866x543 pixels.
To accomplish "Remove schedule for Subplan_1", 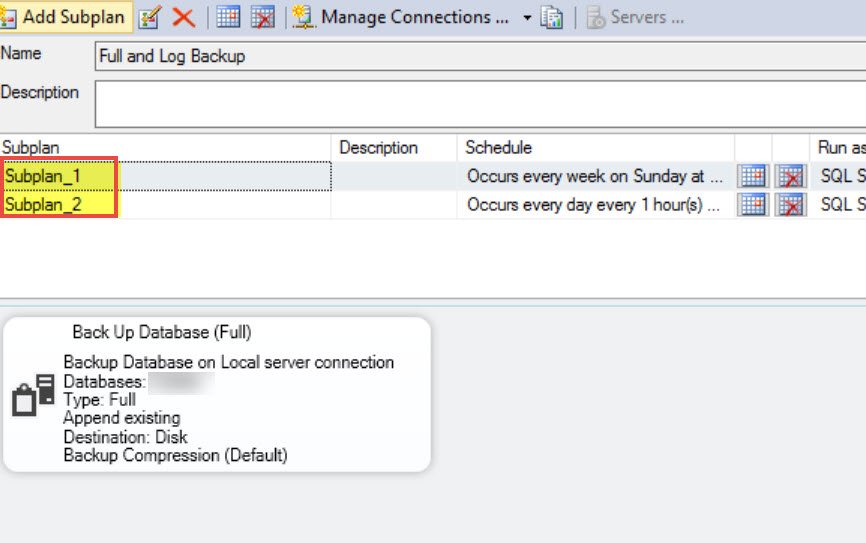I will (x=790, y=176).
